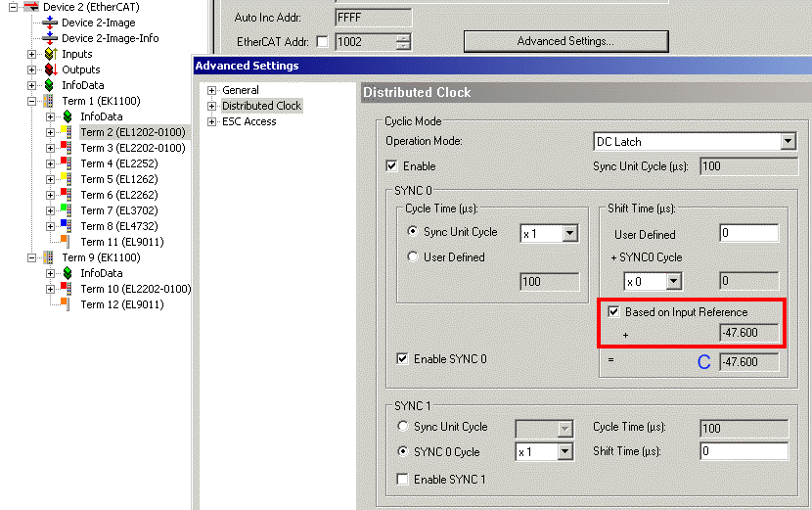812x510 pixels.
Task: Select SYNC 0 Sync Unit Cycle radio
Action: pyautogui.click(x=412, y=231)
